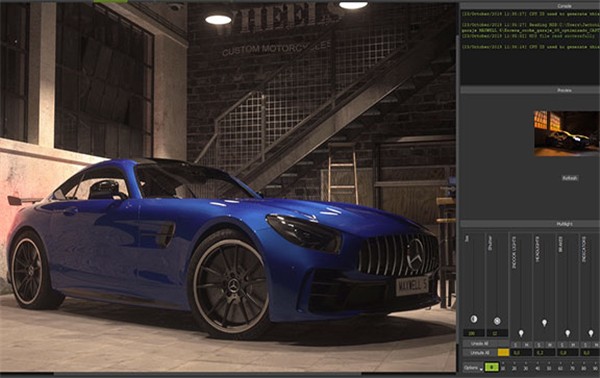
Task: Click the Headlights bulb handle
Action: click(x=544, y=323)
